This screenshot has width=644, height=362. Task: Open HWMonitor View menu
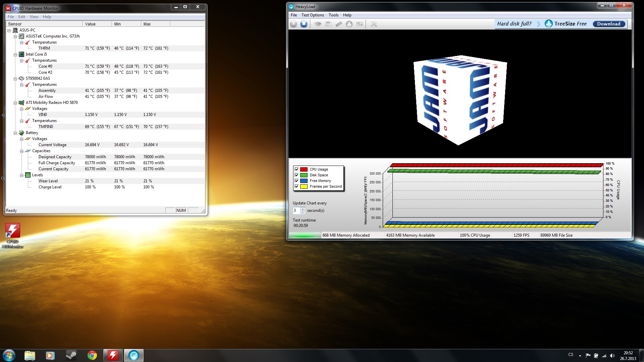[x=34, y=17]
